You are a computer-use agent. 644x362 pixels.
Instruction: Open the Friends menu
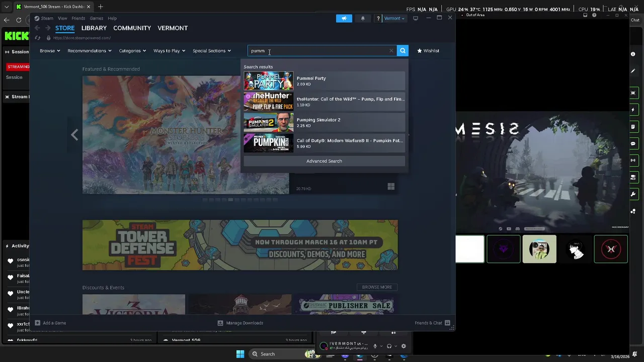click(78, 18)
